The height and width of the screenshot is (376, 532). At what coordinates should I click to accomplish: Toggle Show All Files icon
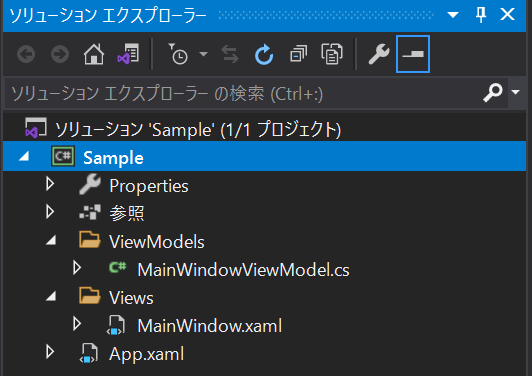tap(332, 54)
